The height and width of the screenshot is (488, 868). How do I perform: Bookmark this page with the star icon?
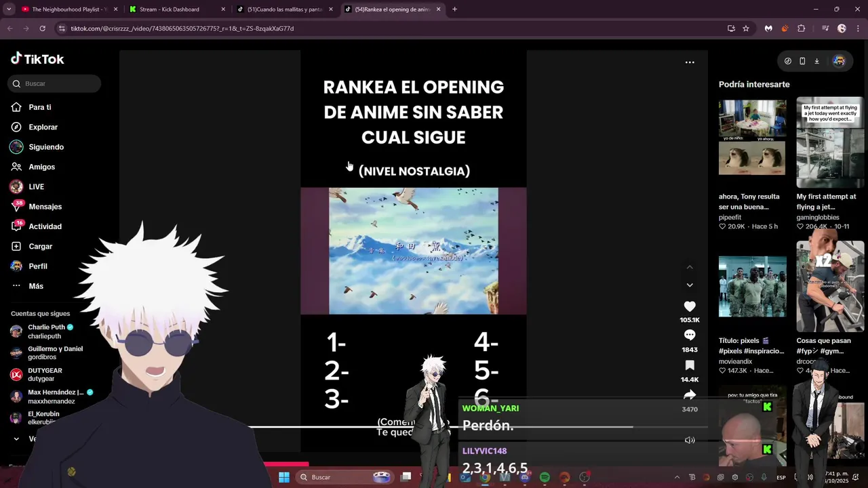coord(746,28)
